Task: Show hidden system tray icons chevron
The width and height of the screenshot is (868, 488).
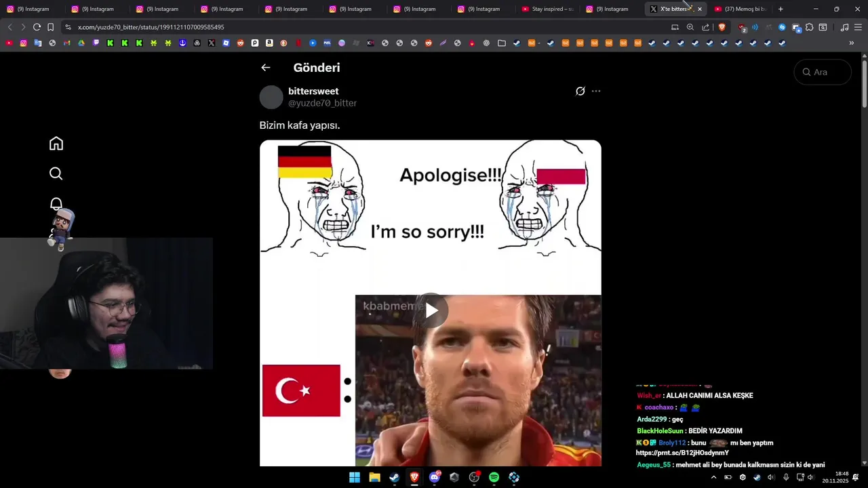Action: (713, 477)
